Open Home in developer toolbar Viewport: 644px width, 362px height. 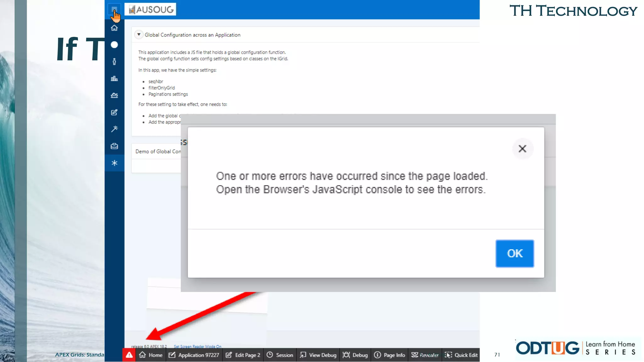pos(151,355)
